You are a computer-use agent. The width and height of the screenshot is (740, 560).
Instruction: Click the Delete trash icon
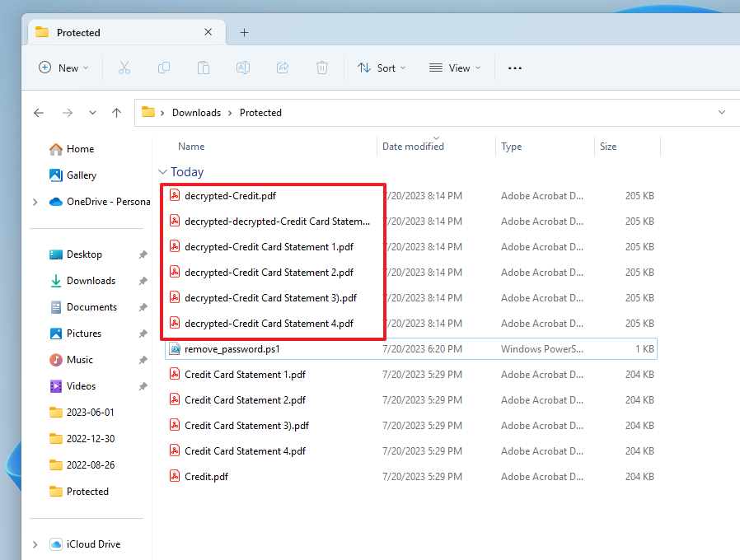[322, 68]
